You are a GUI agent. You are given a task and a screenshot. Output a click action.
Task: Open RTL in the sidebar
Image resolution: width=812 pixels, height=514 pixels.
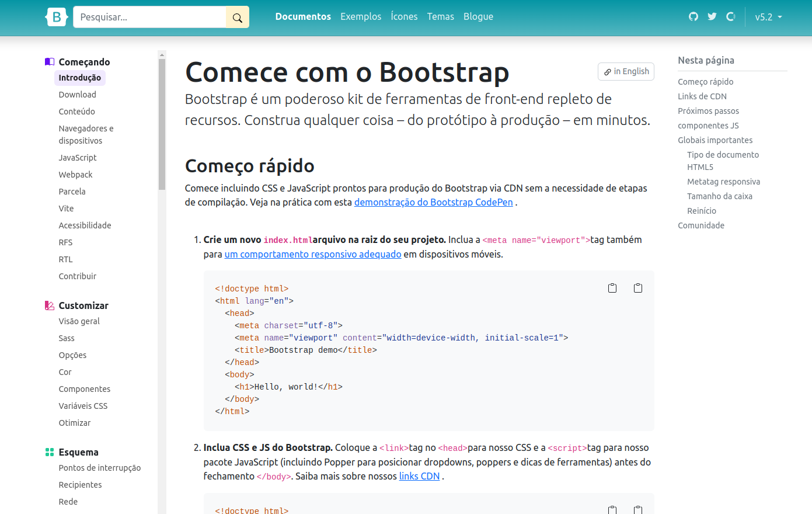[65, 259]
